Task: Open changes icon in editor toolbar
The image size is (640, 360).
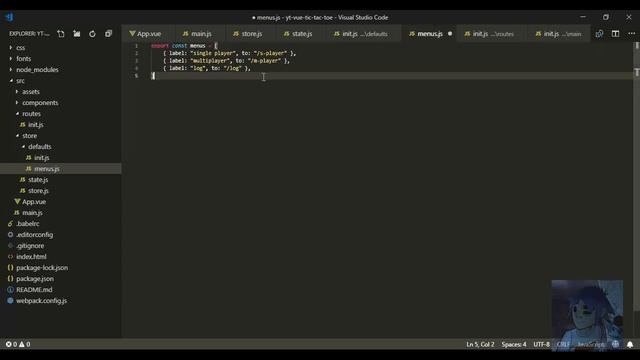Action: point(599,34)
